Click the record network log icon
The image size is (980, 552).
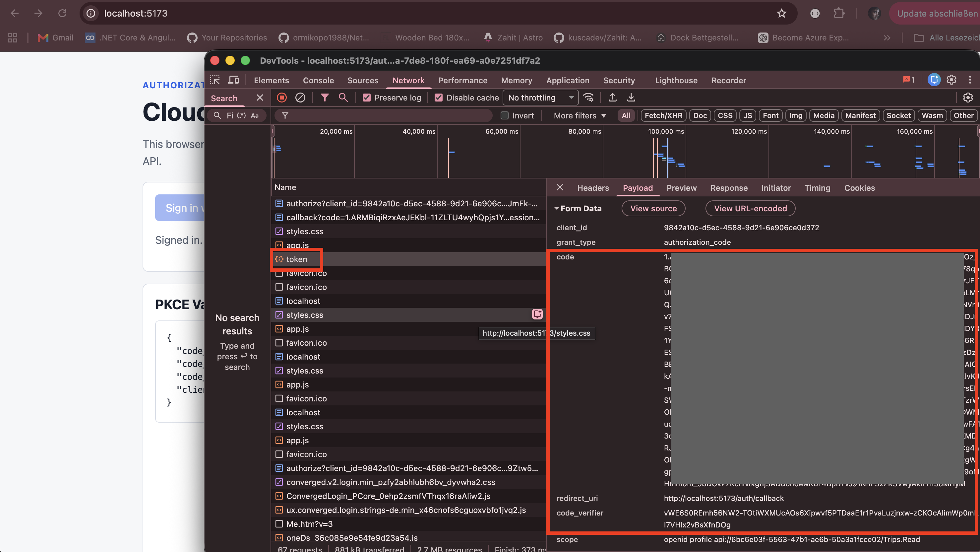[281, 98]
